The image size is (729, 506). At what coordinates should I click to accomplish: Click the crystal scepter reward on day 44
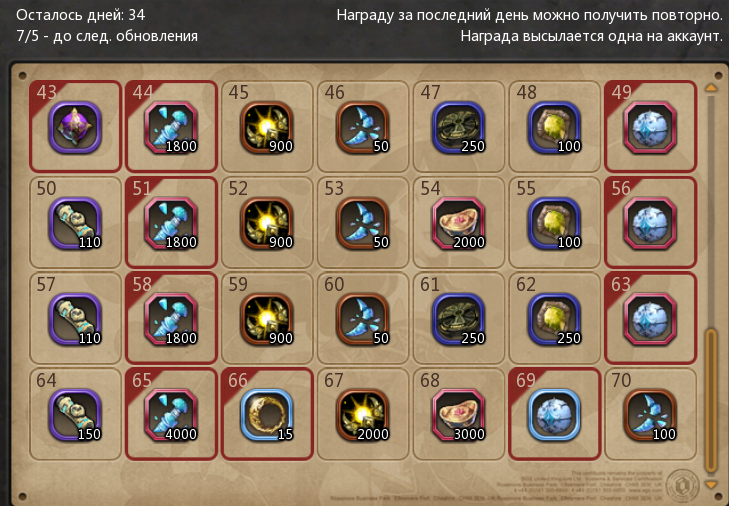pos(171,127)
